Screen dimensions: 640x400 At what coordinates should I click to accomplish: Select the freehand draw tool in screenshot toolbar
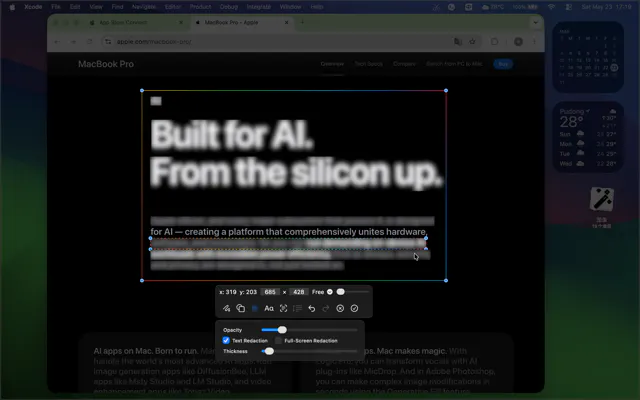(227, 309)
